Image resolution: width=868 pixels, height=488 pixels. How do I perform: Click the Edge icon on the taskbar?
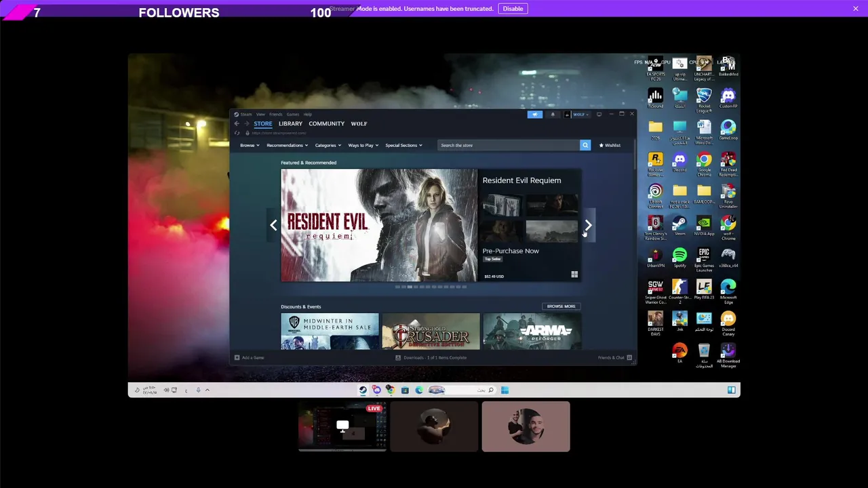[x=419, y=390]
